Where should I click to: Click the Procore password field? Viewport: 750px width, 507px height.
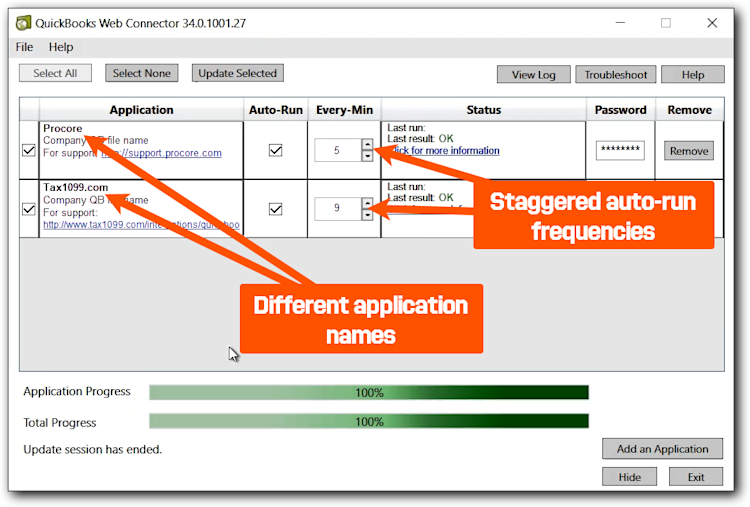click(620, 150)
